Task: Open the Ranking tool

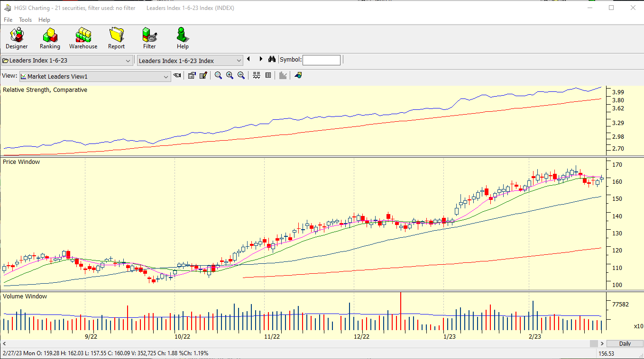Action: click(50, 38)
